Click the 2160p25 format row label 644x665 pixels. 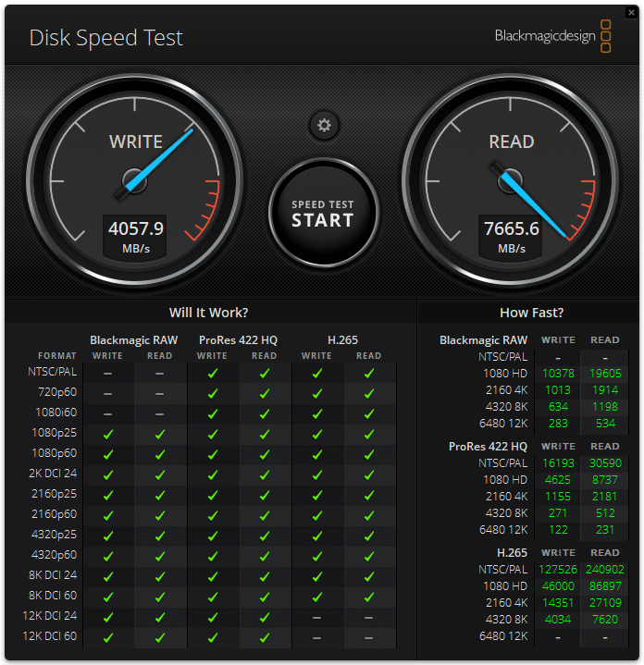[55, 494]
